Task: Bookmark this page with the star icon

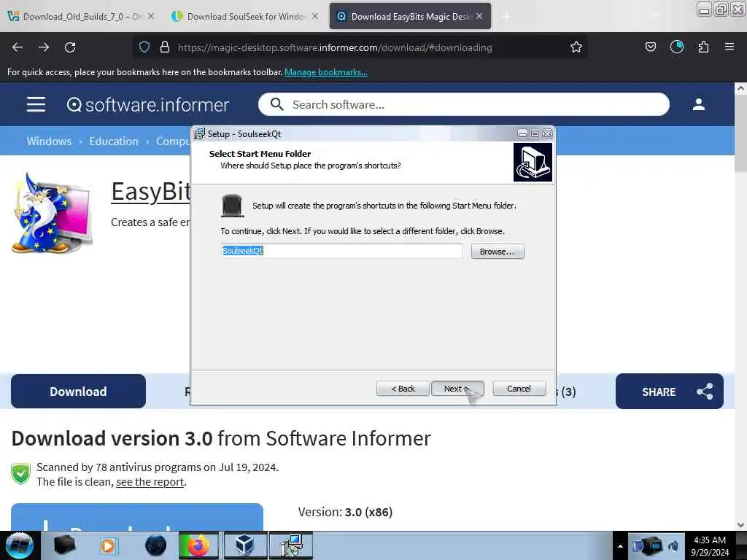Action: pos(576,47)
